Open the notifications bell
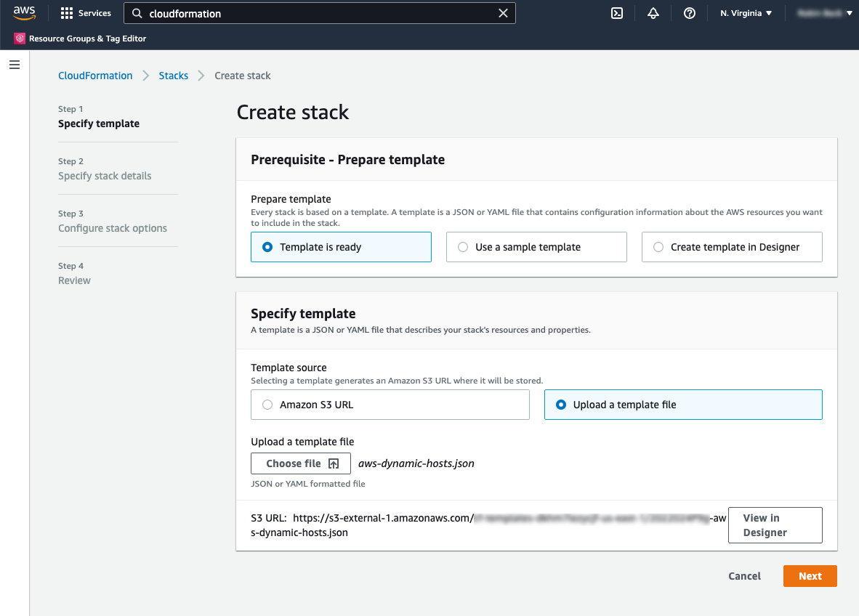This screenshot has height=616, width=859. point(653,13)
